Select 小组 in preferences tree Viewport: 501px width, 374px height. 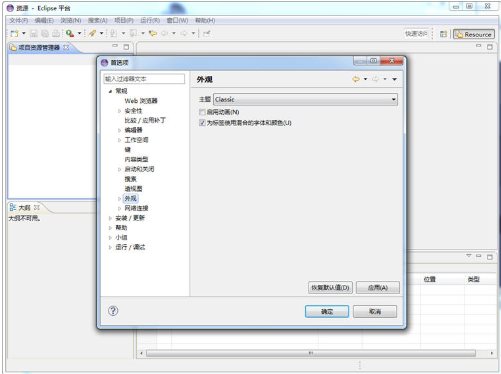(x=121, y=237)
